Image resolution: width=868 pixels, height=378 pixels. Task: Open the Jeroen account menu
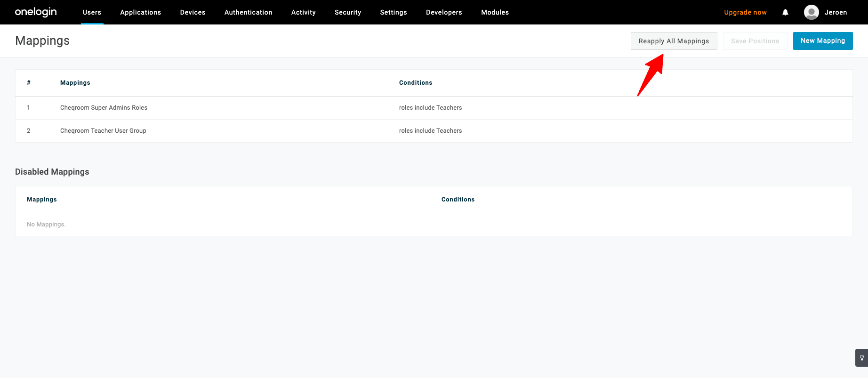(x=836, y=12)
